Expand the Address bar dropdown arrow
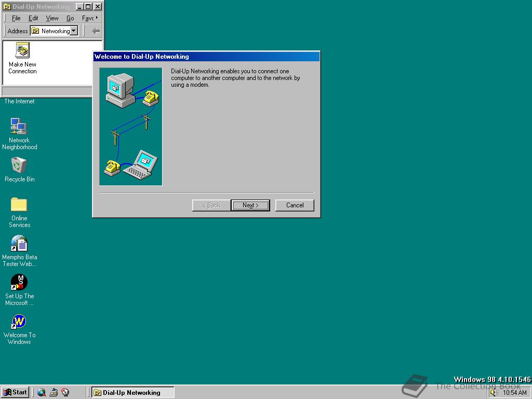The height and width of the screenshot is (399, 532). (74, 31)
